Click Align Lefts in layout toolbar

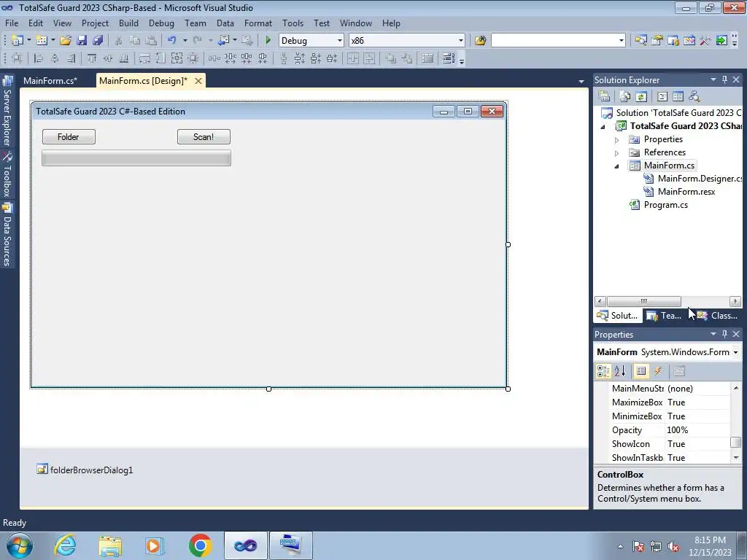tap(39, 58)
